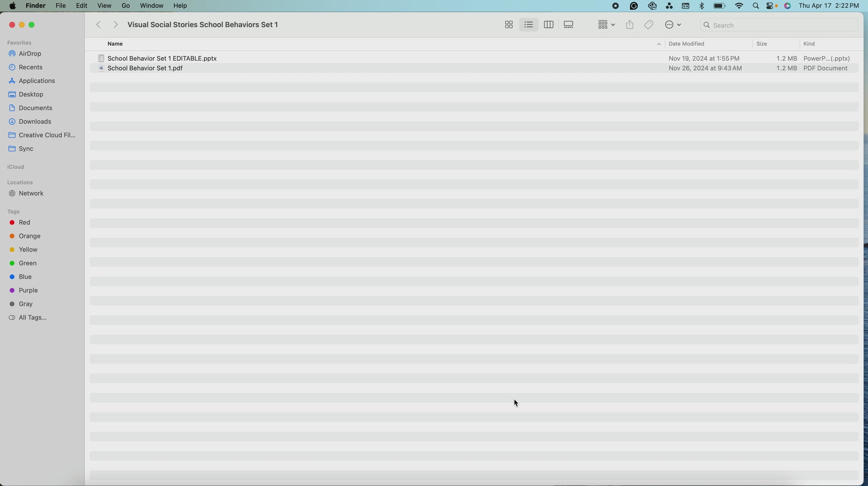Open AirDrop in the sidebar
Screen dimensions: 868x486
pos(30,54)
